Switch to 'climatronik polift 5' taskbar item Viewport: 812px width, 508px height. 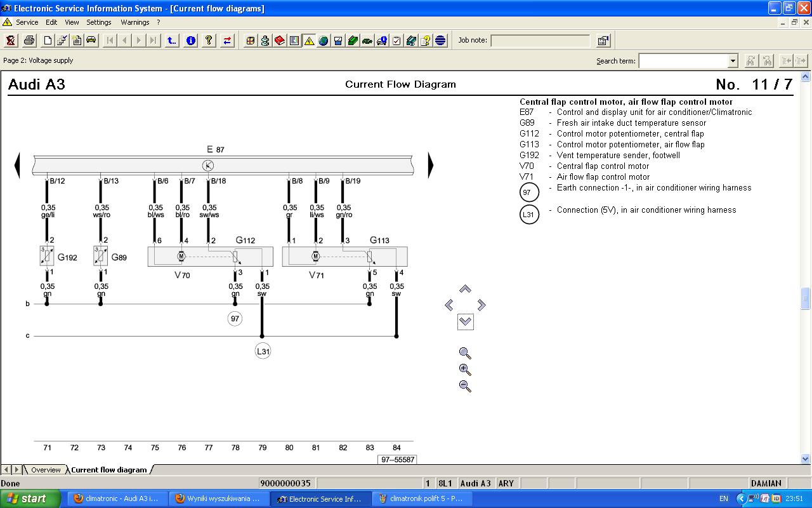click(422, 498)
